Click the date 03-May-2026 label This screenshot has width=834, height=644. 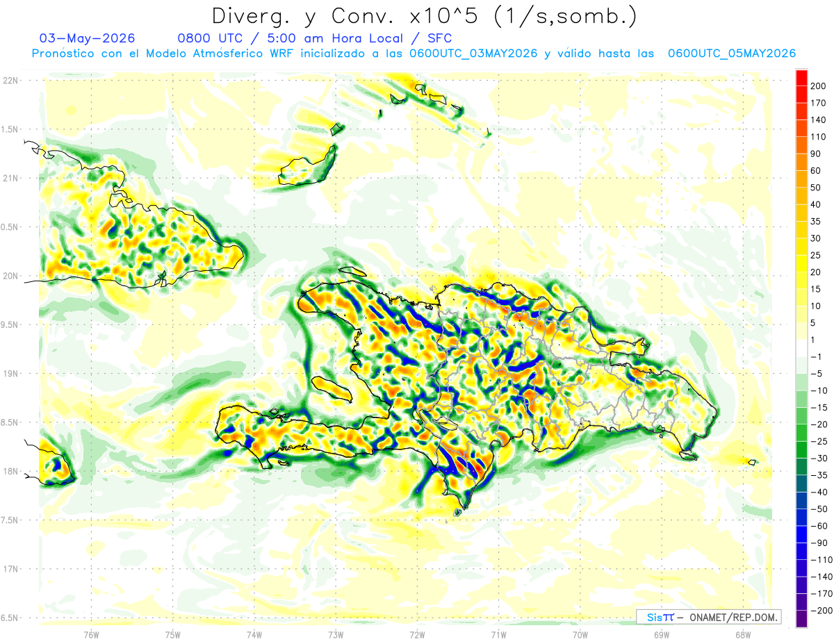click(88, 38)
